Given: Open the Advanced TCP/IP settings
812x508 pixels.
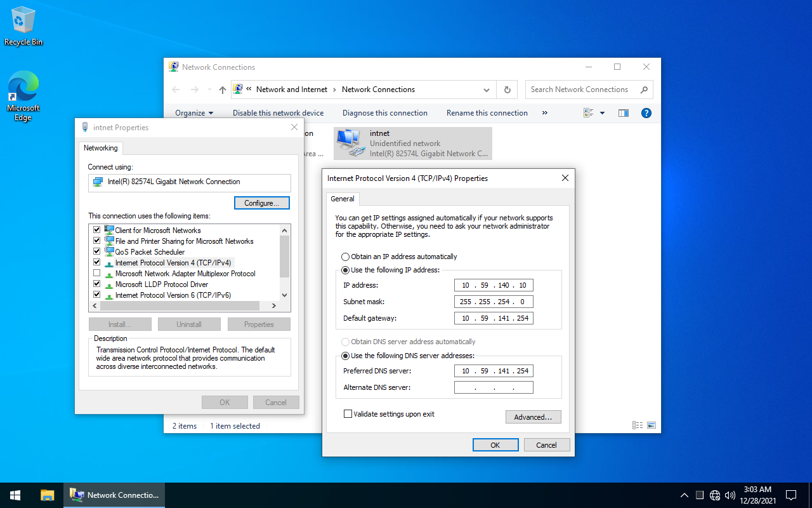Looking at the screenshot, I should click(x=533, y=417).
